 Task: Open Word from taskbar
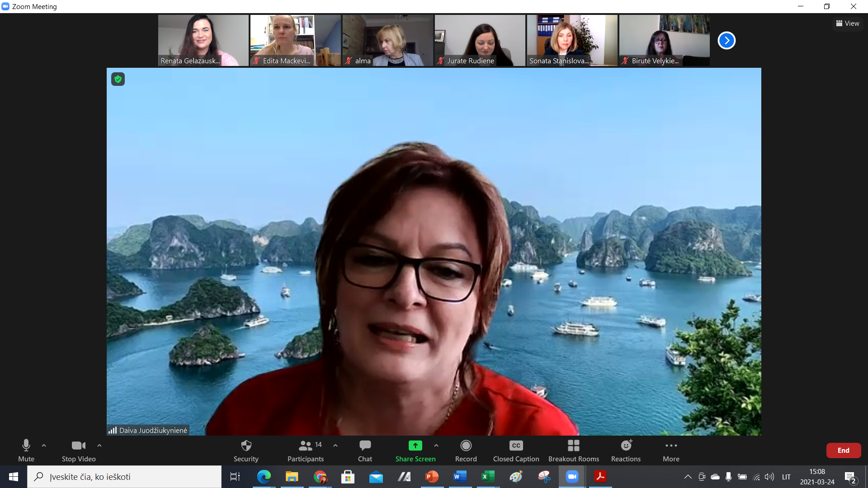pyautogui.click(x=460, y=477)
